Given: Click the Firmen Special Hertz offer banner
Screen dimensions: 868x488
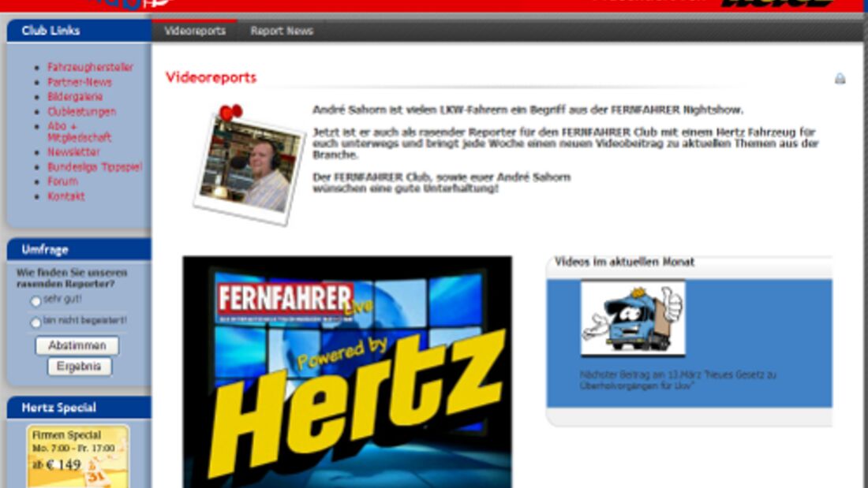Looking at the screenshot, I should (x=77, y=456).
